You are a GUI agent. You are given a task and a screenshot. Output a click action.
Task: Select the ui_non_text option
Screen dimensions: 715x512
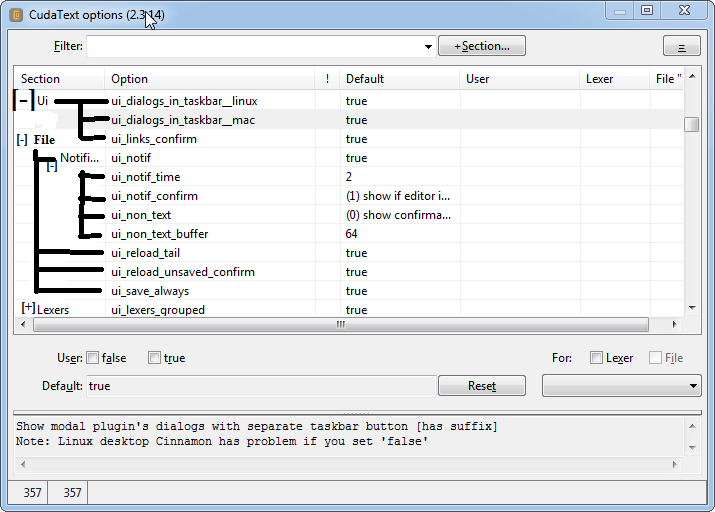point(141,215)
